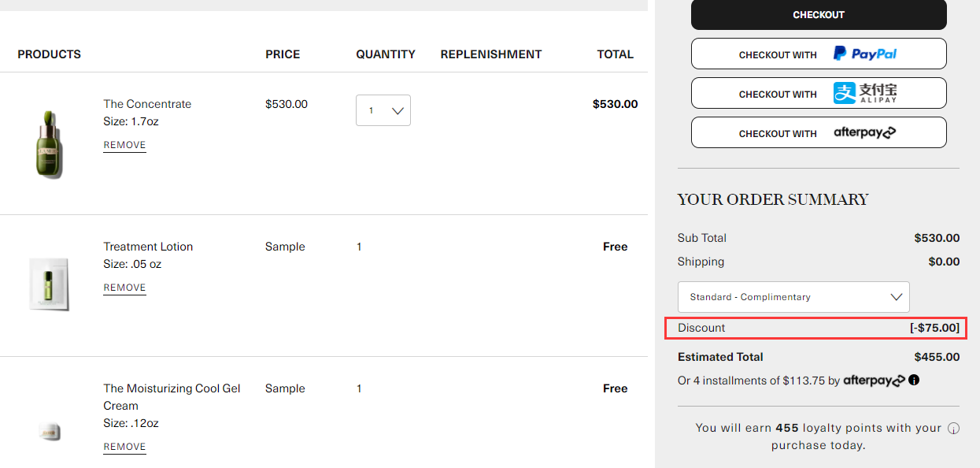Click the Afterpay logo in installments text
The image size is (980, 468).
point(875,381)
